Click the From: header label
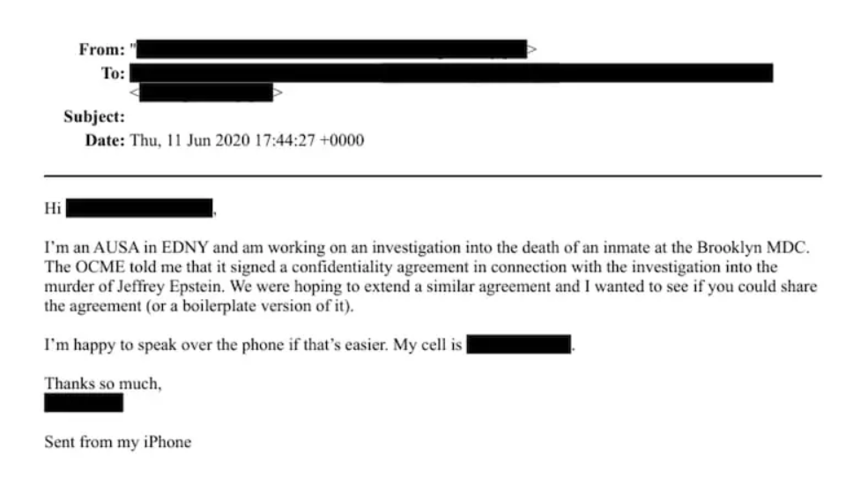Screen dimensions: 868x493 pos(102,49)
